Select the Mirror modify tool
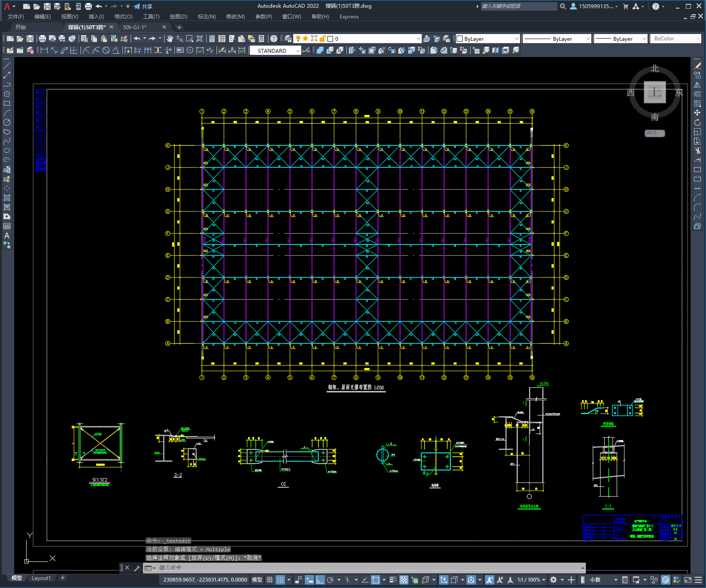The image size is (706, 588). (x=697, y=84)
